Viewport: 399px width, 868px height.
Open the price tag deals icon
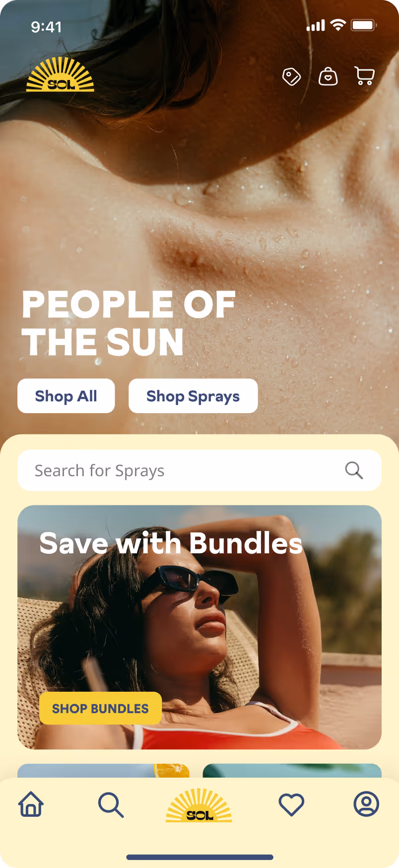[x=291, y=76]
